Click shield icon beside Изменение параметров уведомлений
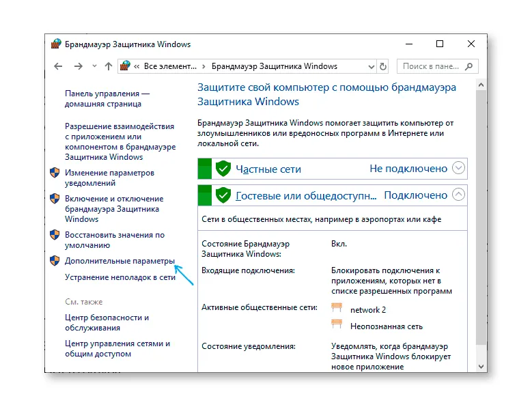The height and width of the screenshot is (407, 532). (55, 173)
